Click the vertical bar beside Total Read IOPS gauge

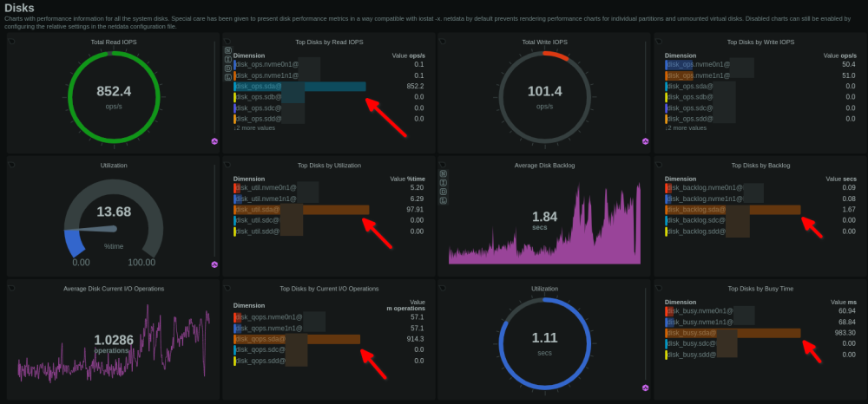click(x=214, y=88)
